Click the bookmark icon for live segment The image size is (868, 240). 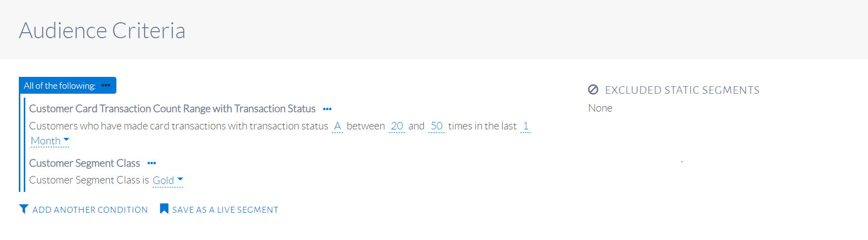[x=164, y=209]
